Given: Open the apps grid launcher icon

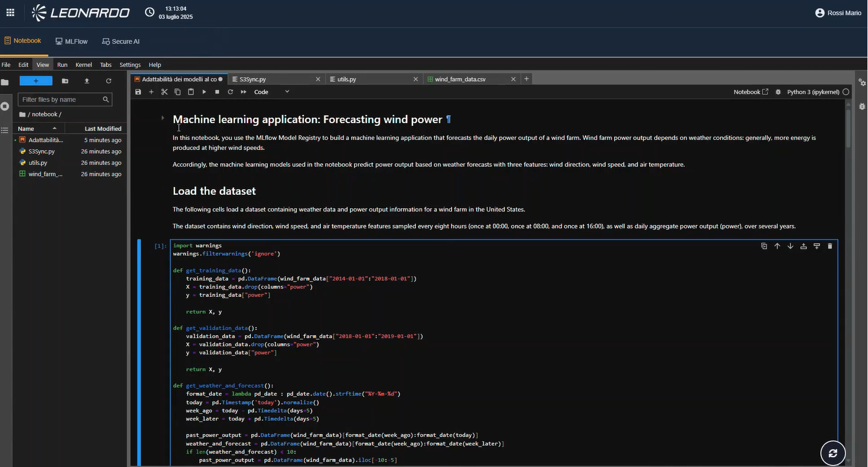Looking at the screenshot, I should coord(10,13).
